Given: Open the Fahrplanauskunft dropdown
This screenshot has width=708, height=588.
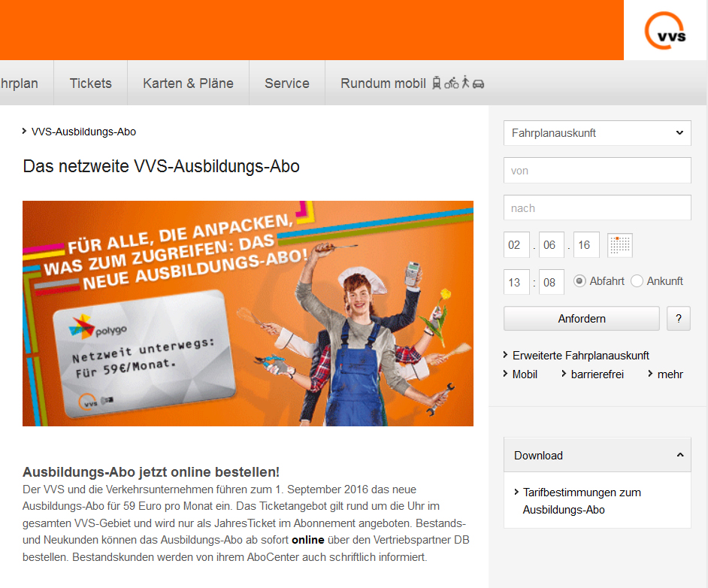Looking at the screenshot, I should [597, 133].
